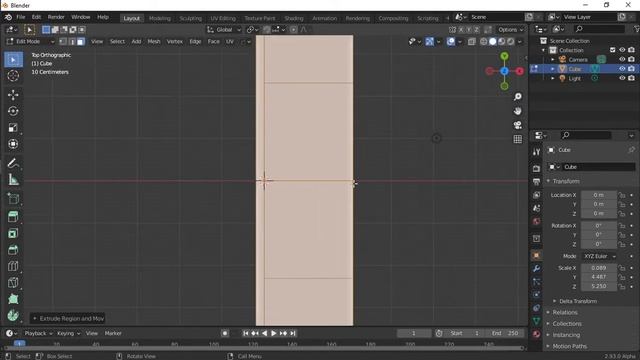Image resolution: width=640 pixels, height=360 pixels.
Task: Open the Object Data properties green triangle tab
Action: coord(536,321)
